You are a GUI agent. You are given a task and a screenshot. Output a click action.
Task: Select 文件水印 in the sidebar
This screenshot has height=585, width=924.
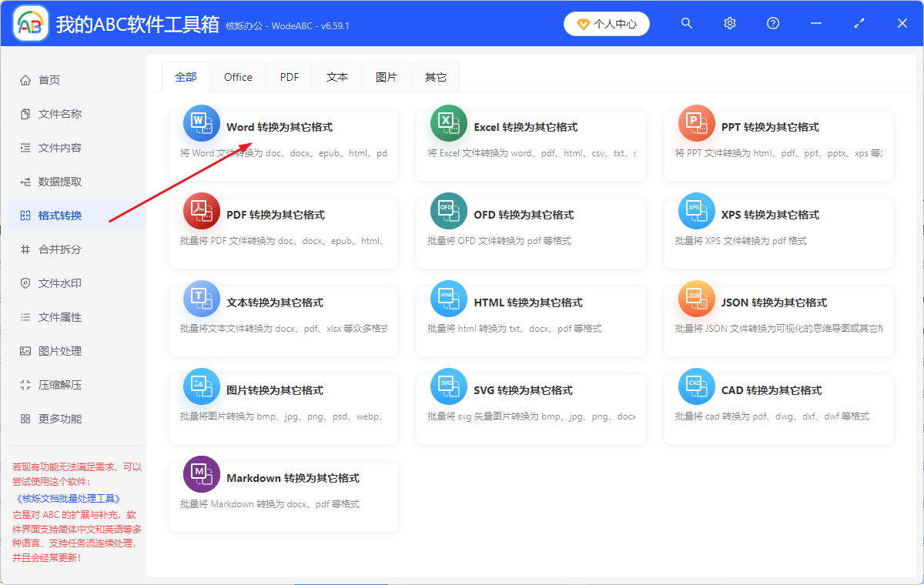tap(60, 283)
